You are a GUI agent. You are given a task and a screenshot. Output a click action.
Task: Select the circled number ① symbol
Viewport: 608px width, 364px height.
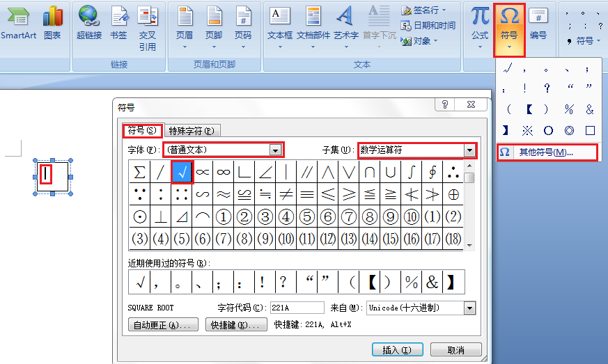coord(224,216)
